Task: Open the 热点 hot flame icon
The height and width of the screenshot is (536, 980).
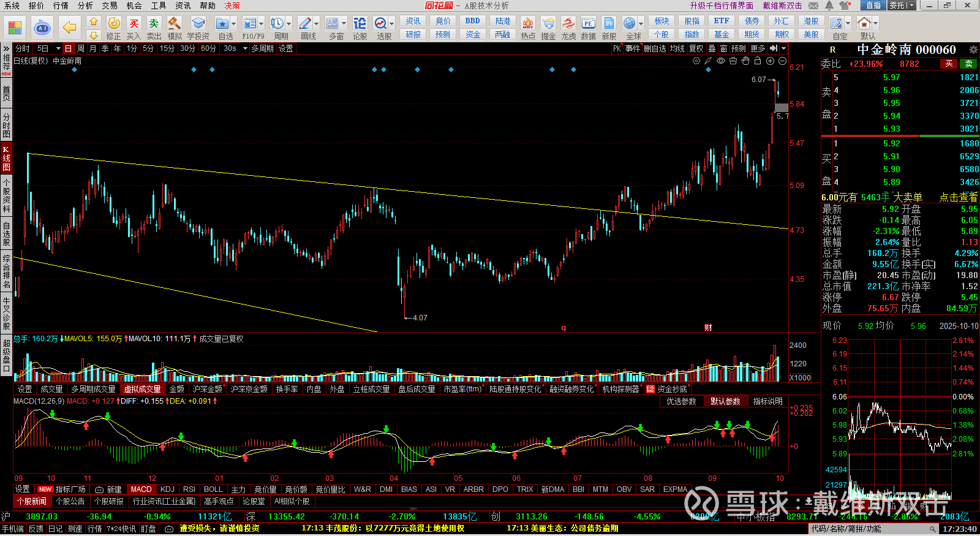Action: click(528, 23)
